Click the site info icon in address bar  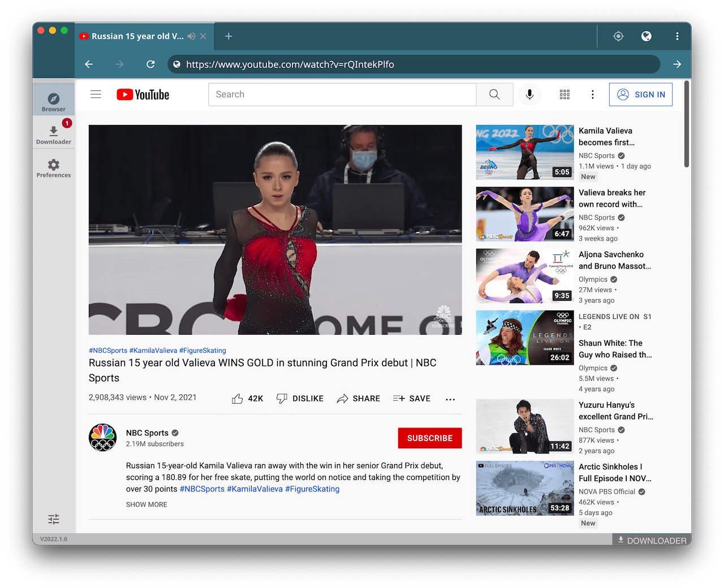177,64
